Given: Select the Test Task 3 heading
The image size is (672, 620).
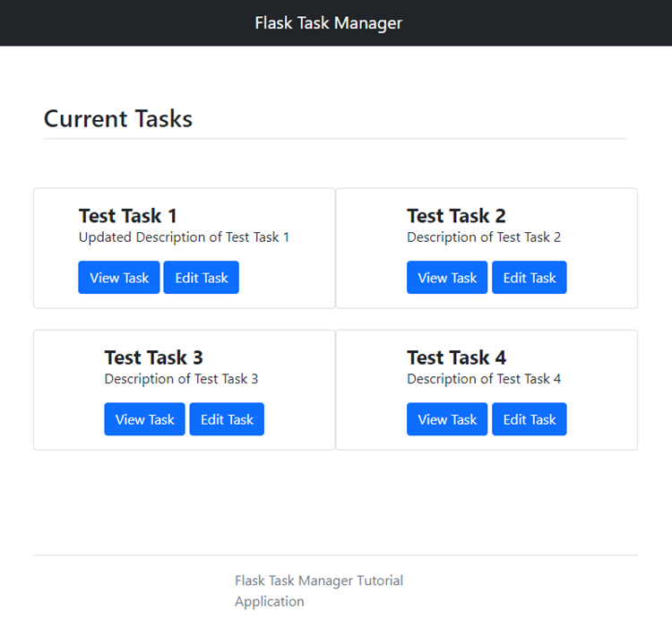Looking at the screenshot, I should (154, 357).
